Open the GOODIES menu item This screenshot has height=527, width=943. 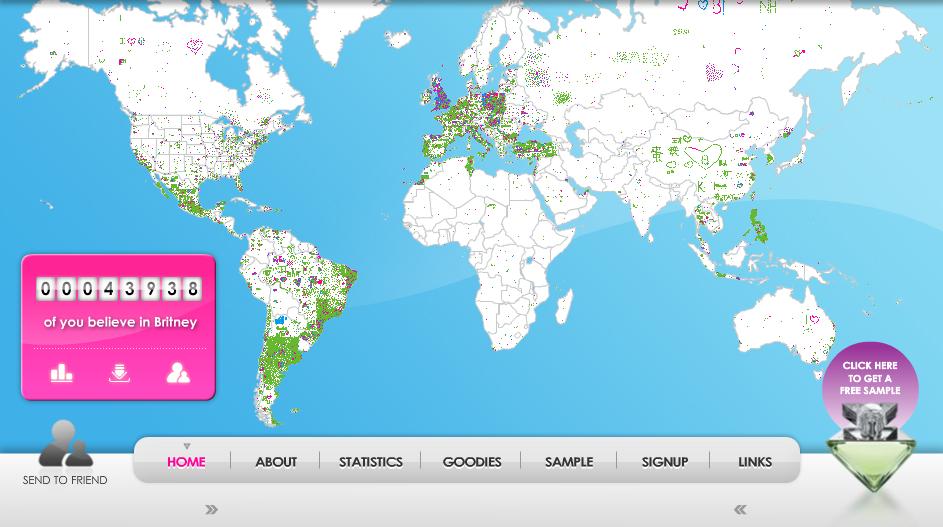click(472, 462)
